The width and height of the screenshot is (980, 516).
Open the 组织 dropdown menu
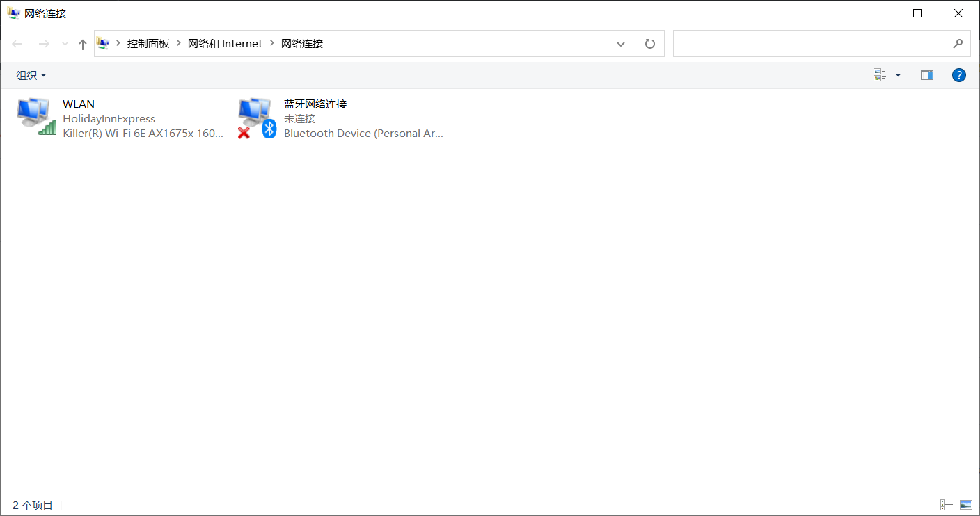(x=31, y=74)
